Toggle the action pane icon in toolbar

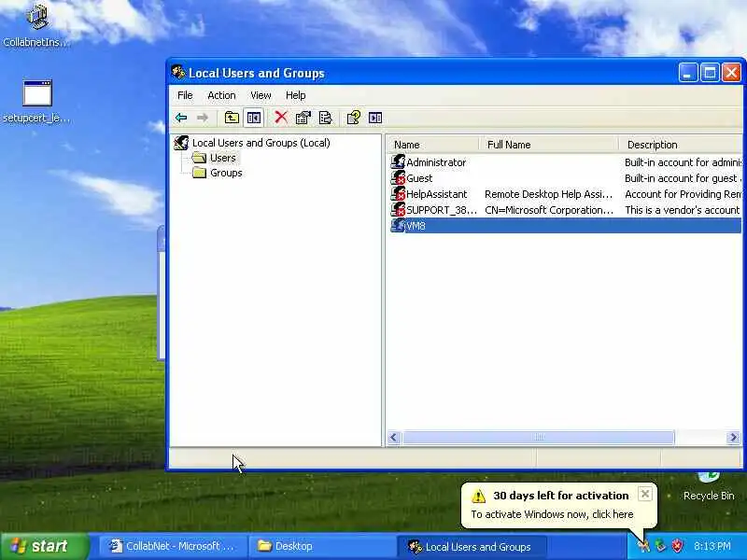[375, 118]
